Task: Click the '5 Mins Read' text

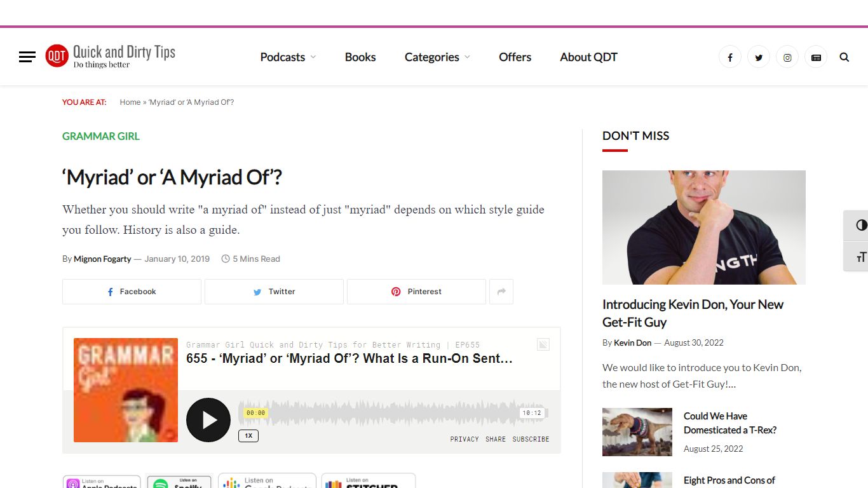Action: [x=256, y=259]
